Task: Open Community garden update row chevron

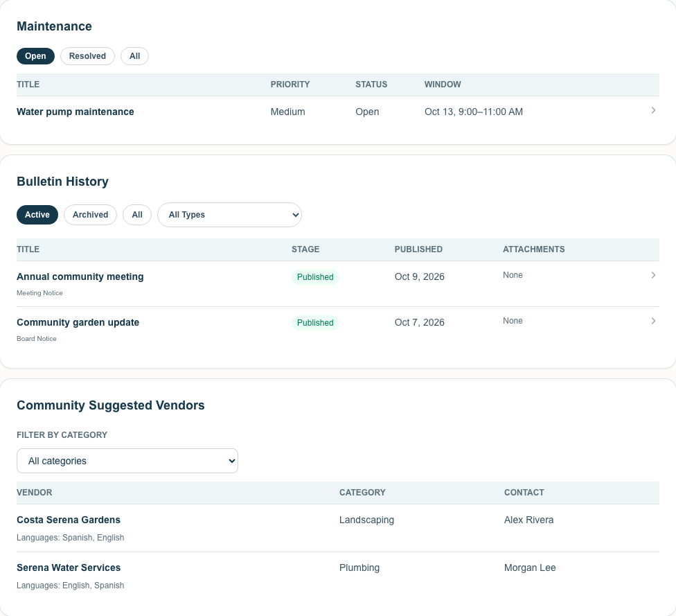Action: 653,321
